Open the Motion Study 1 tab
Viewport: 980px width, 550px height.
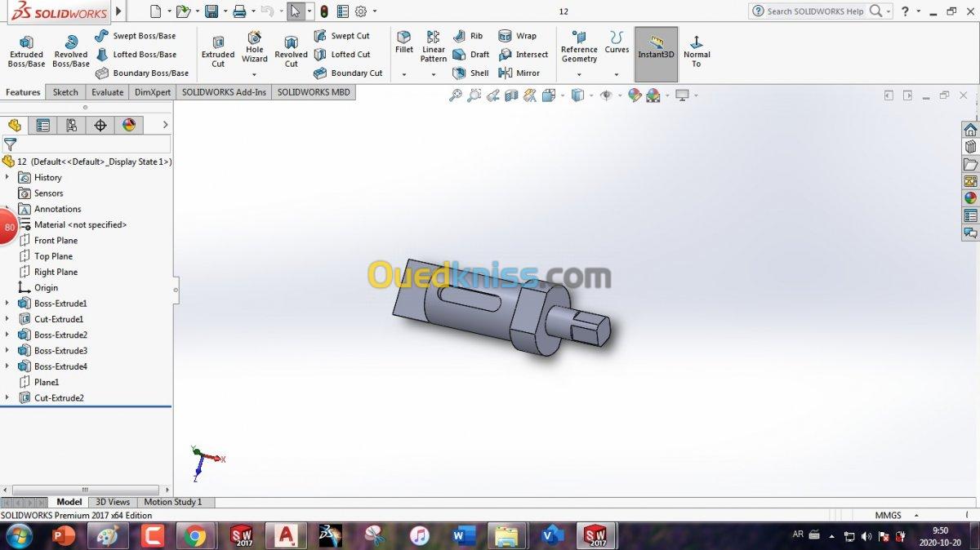coord(172,502)
